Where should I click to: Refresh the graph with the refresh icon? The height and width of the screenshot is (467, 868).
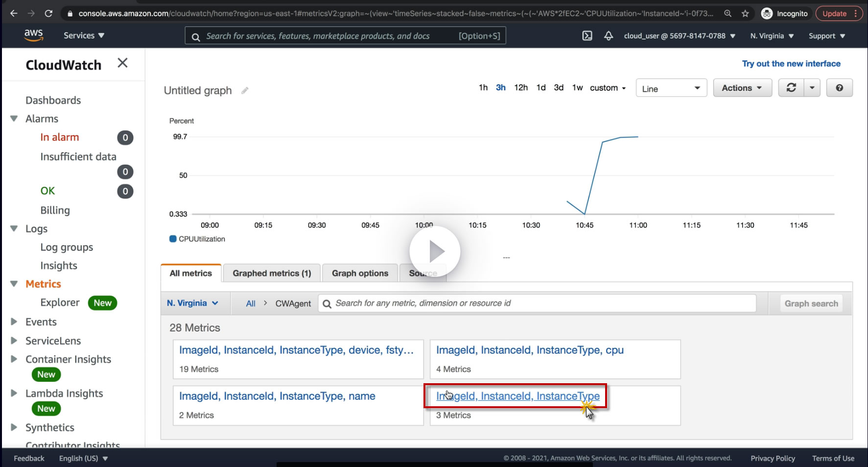click(x=791, y=88)
